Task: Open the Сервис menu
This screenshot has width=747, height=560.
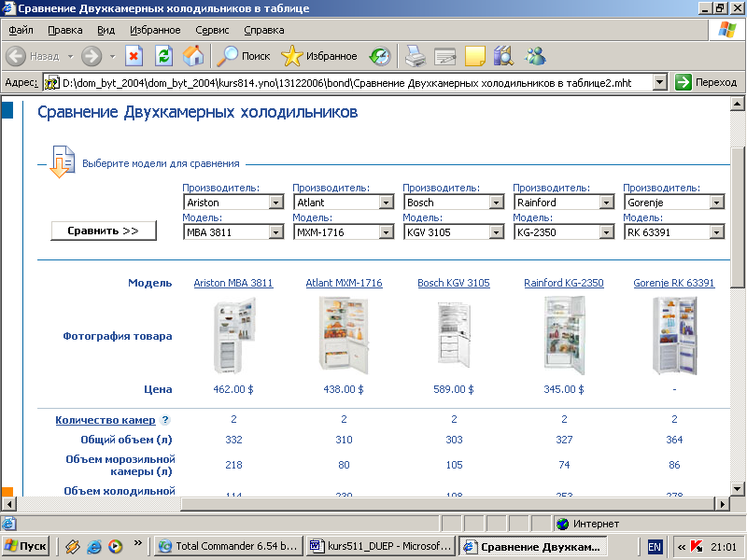Action: (212, 30)
